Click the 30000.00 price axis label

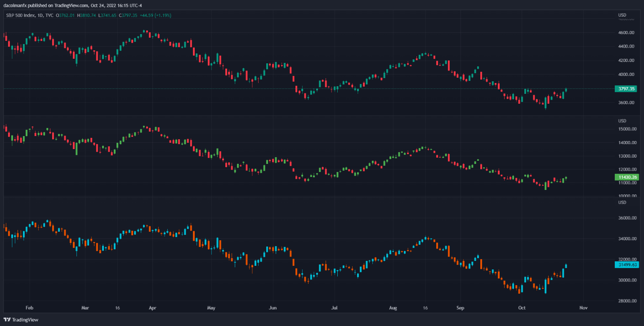click(x=627, y=280)
